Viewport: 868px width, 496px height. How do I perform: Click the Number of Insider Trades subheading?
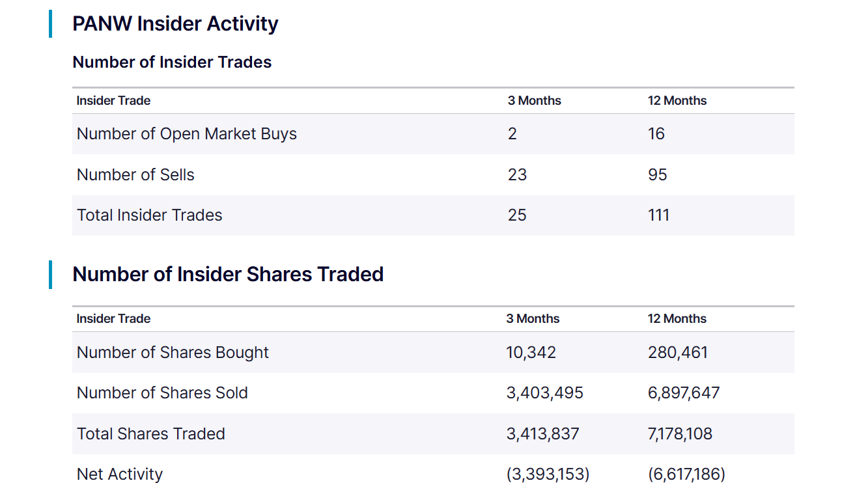[x=172, y=62]
